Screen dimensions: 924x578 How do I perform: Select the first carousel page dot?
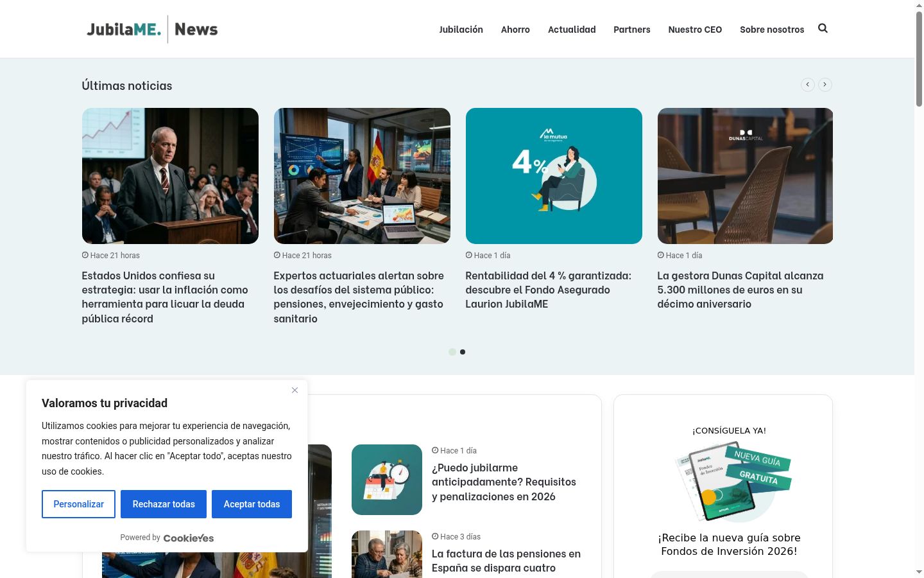452,352
